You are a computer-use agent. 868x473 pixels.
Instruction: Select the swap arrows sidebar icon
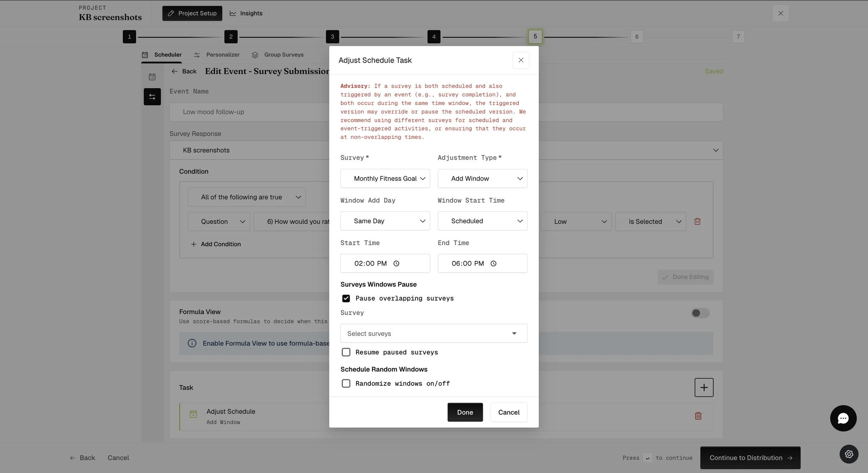point(152,97)
